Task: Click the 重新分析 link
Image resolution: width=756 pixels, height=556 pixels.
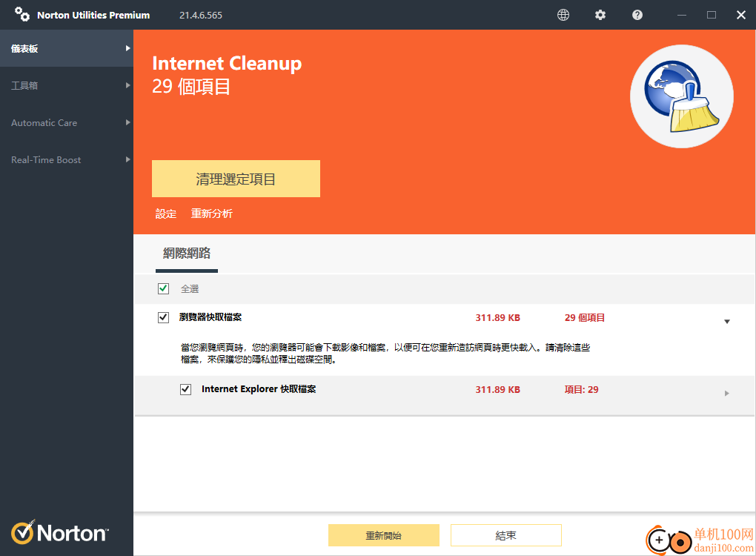Action: 212,214
